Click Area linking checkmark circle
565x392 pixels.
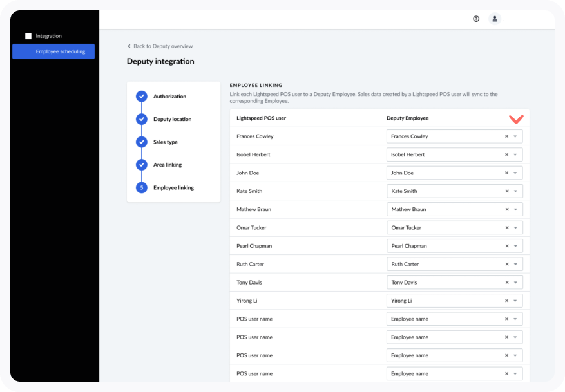coord(142,165)
